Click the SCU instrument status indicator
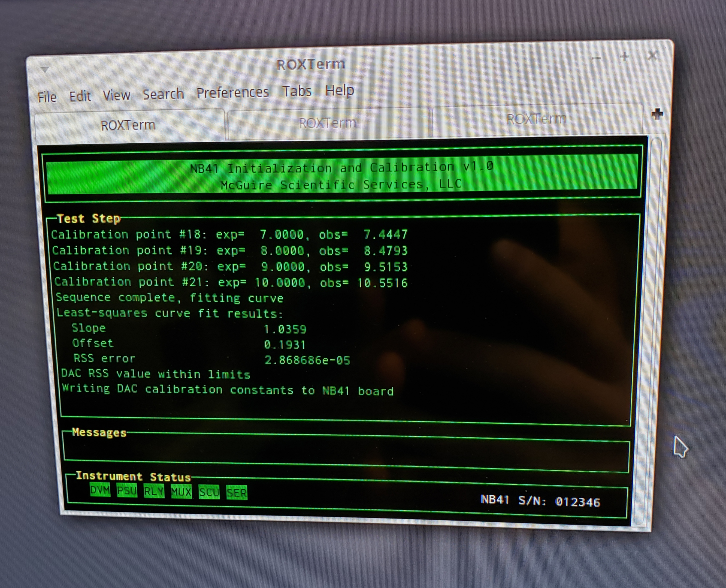Viewport: 726px width, 588px height. click(209, 492)
